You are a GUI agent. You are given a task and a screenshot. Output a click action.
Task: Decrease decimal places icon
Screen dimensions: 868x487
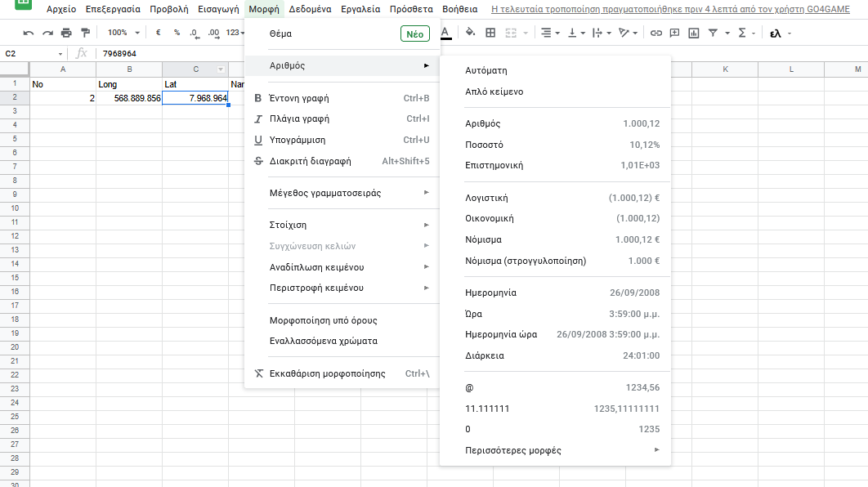click(195, 34)
